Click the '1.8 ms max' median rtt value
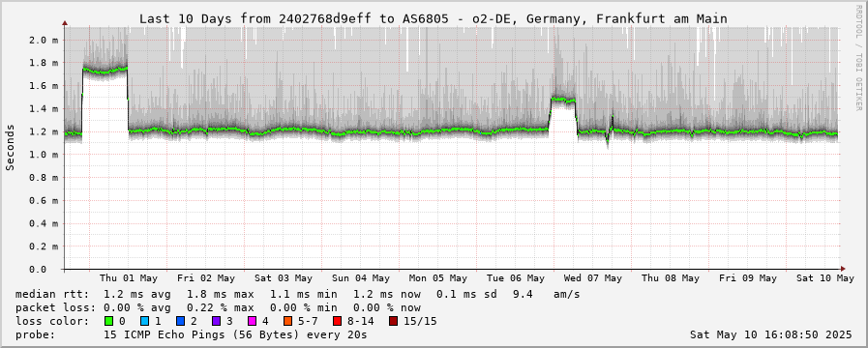 221,294
